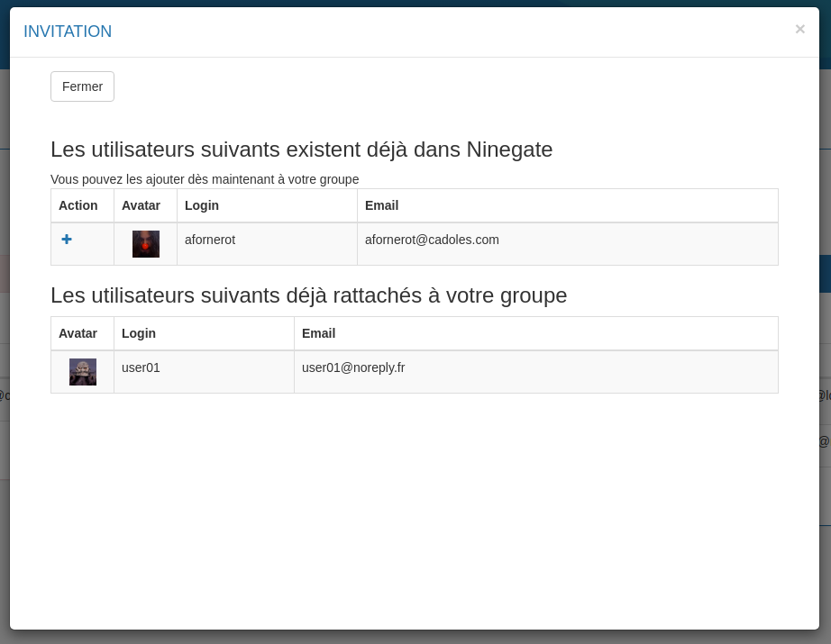This screenshot has height=644, width=831.
Task: Click user01's avatar image
Action: click(83, 372)
